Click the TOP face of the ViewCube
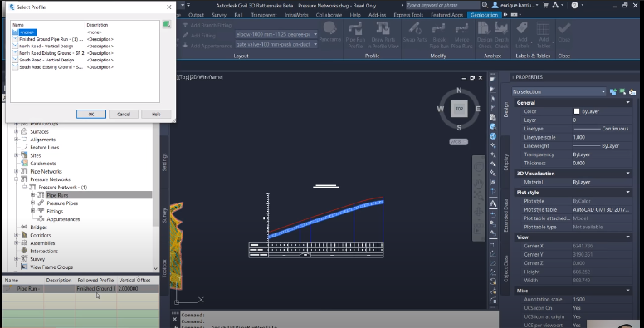 pos(459,109)
